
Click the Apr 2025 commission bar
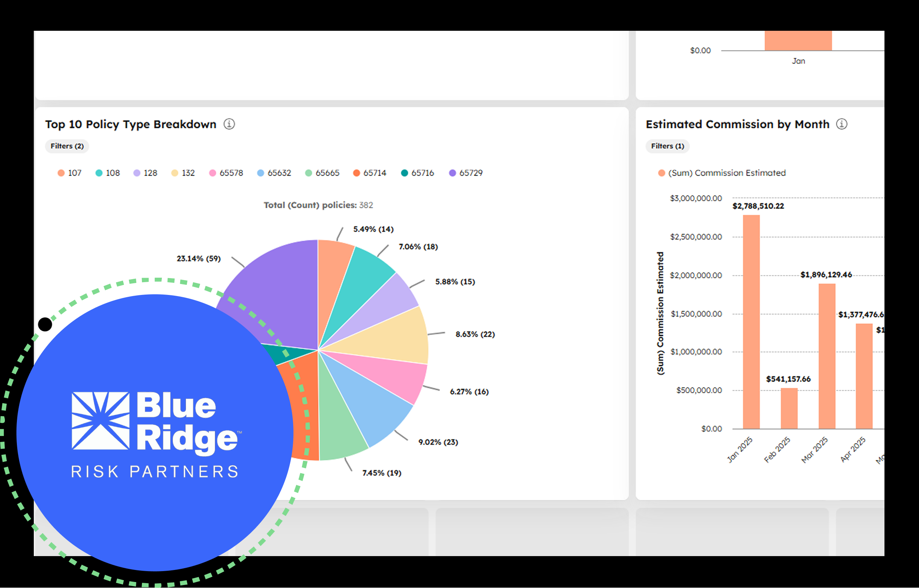coord(864,376)
